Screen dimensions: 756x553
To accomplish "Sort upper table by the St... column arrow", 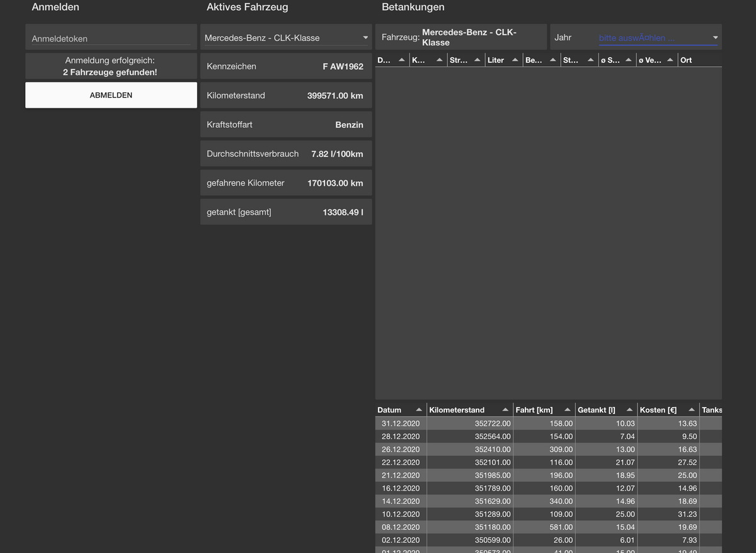I will coord(591,60).
